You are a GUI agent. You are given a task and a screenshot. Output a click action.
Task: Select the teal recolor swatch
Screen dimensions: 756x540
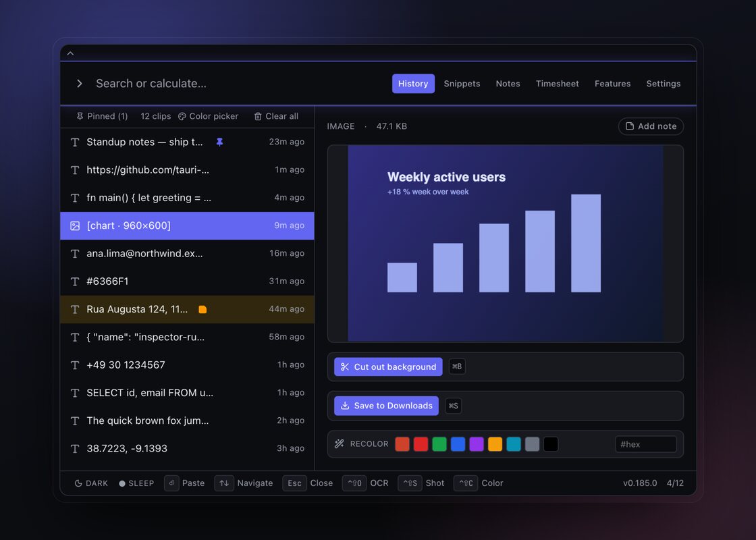coord(514,444)
